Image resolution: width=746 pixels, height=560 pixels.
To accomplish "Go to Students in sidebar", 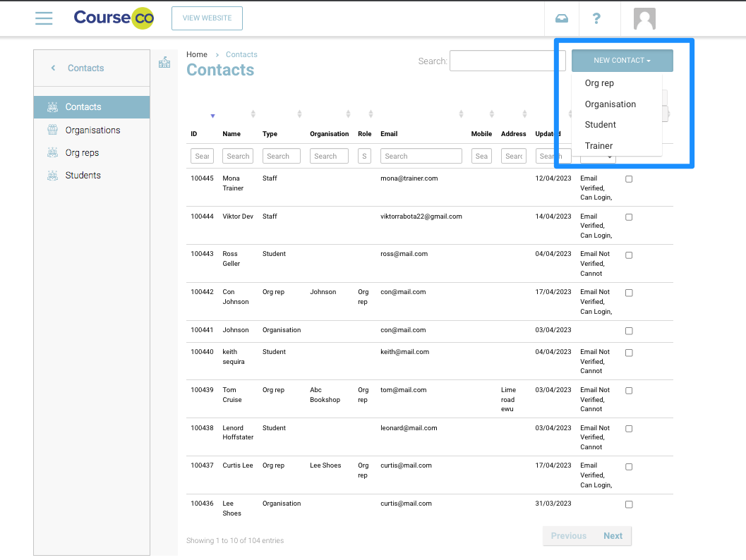I will pos(83,176).
